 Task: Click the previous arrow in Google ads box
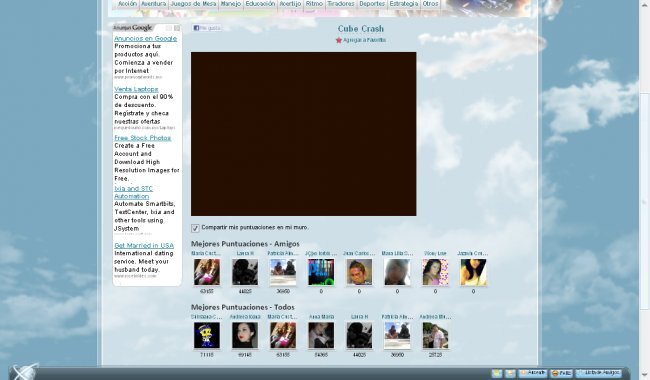click(x=169, y=28)
